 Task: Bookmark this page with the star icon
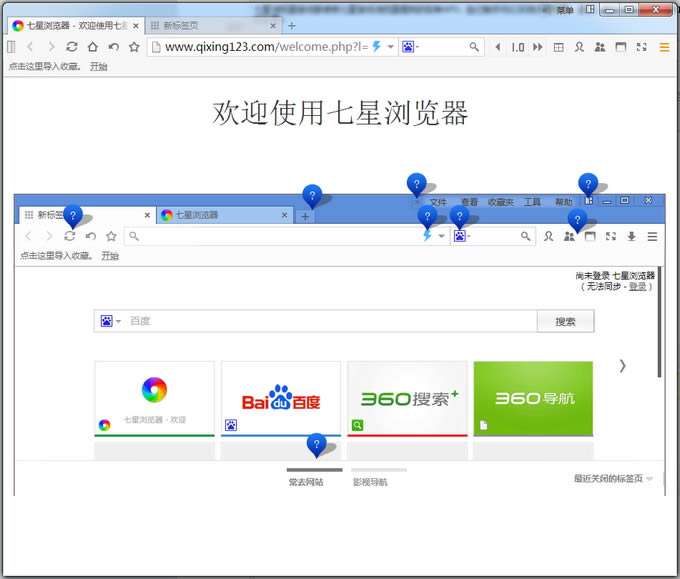coord(134,47)
